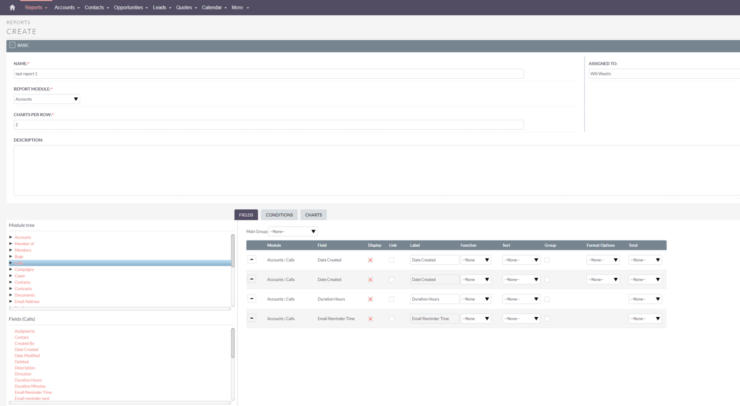Click the Contacts module in the tree
Viewport: 740px width, 406px height.
[x=23, y=283]
